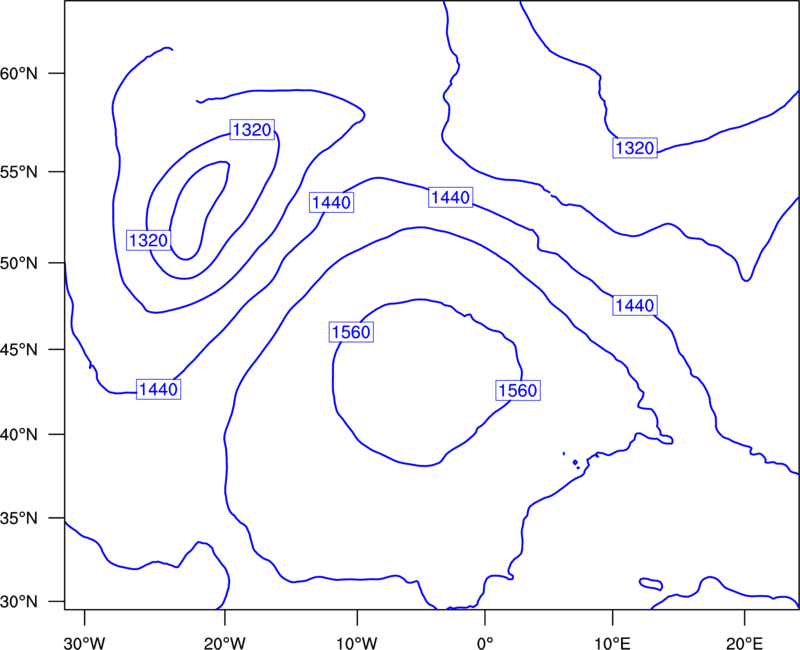The height and width of the screenshot is (650, 800).
Task: Click the 1440 contour label beside the 45°N tick
Action: tap(159, 389)
